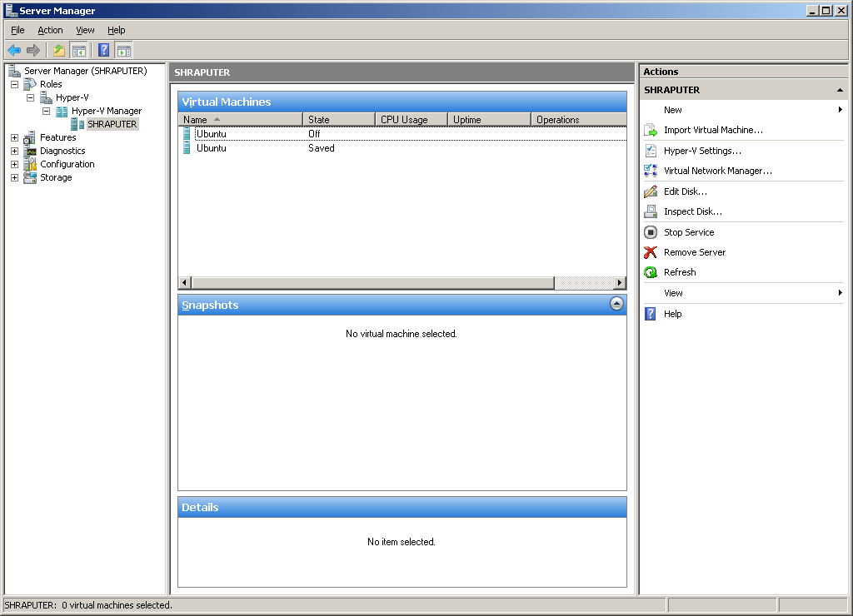853x616 pixels.
Task: Collapse the Roles tree node
Action: coord(14,84)
